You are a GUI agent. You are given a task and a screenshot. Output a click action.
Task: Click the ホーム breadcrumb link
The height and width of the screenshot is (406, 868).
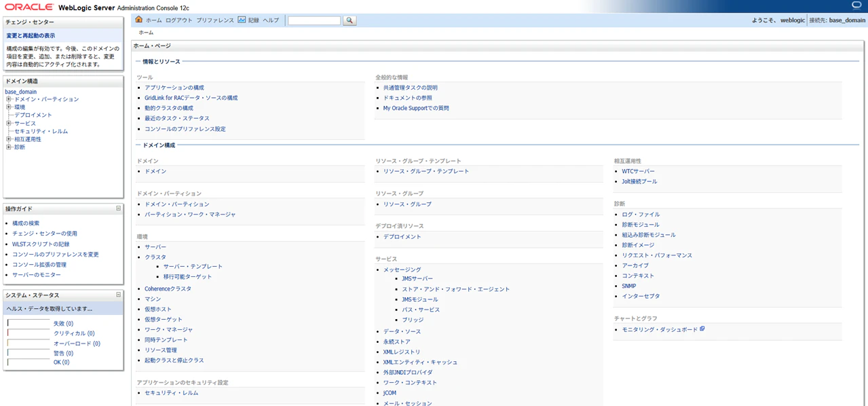tap(146, 33)
